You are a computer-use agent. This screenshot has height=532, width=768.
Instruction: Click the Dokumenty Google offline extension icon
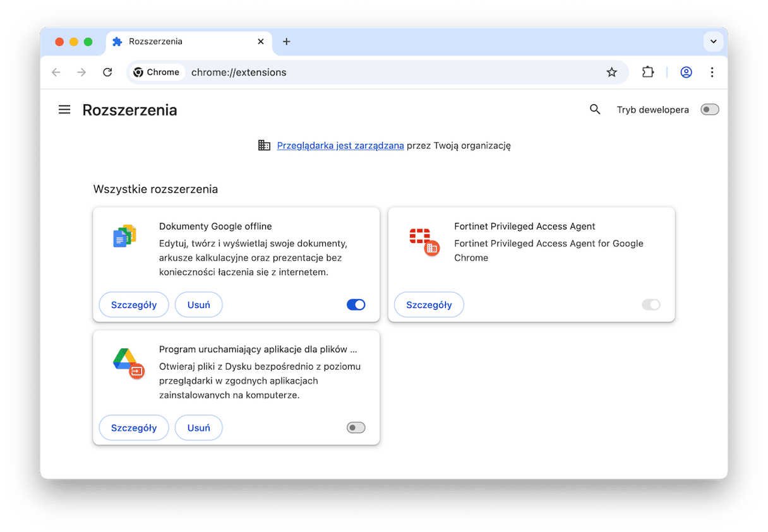click(x=125, y=236)
